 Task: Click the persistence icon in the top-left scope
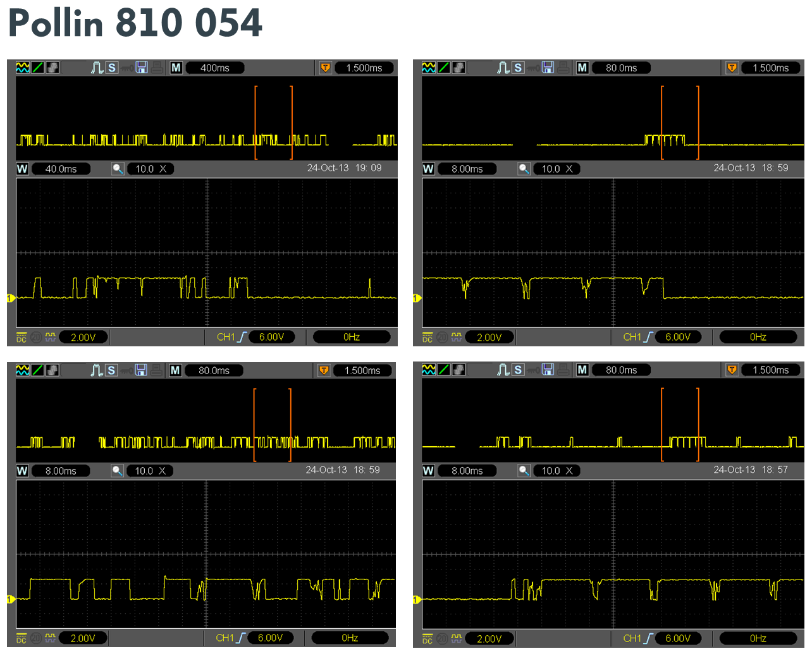pos(53,68)
